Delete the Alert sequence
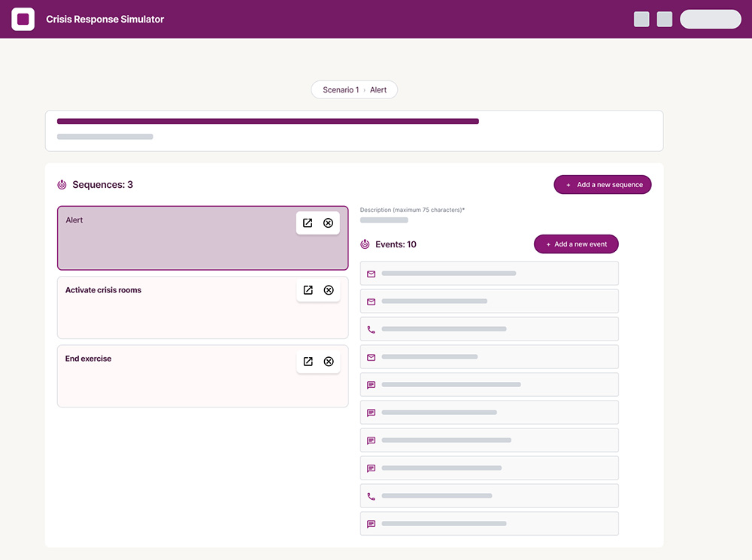Viewport: 752px width, 560px height. pyautogui.click(x=328, y=223)
